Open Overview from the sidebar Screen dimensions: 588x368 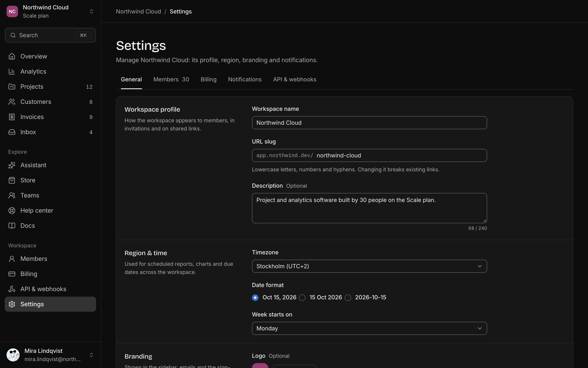pyautogui.click(x=50, y=56)
